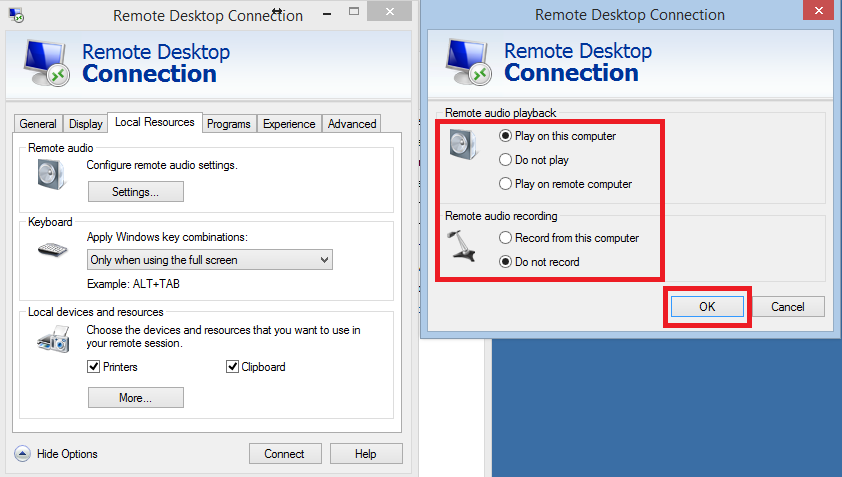
Task: Switch to the Advanced tab
Action: (352, 124)
